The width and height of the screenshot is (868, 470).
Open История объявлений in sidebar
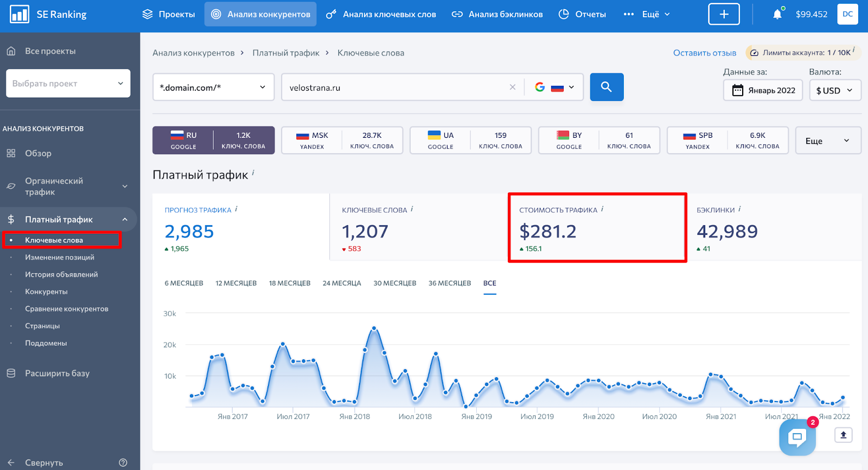[61, 275]
